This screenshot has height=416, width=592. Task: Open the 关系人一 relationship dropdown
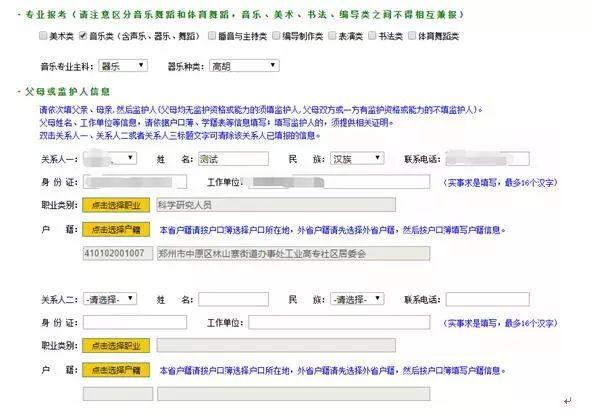tap(110, 158)
